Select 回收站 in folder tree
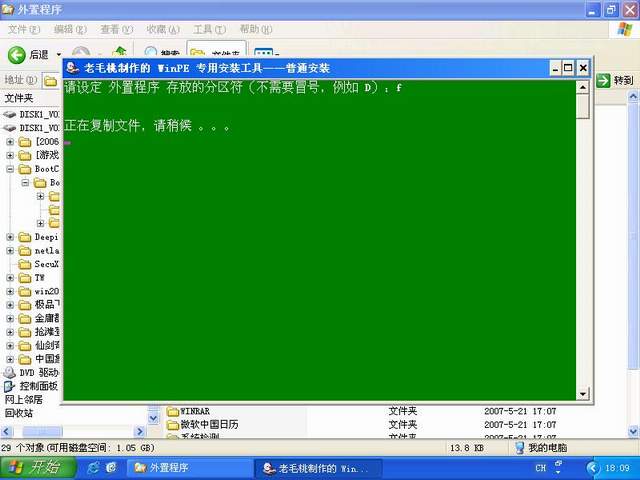Image resolution: width=640 pixels, height=480 pixels. point(19,413)
